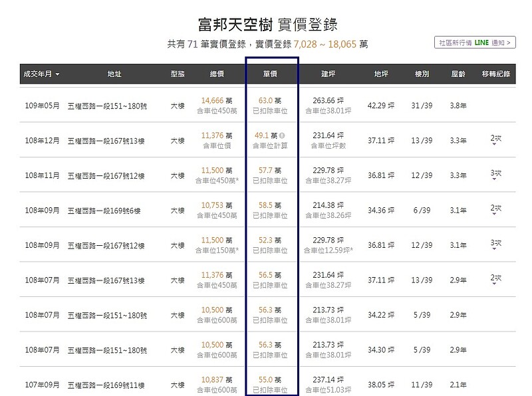
Task: Select the 14,666 萬 total price
Action: (x=217, y=101)
